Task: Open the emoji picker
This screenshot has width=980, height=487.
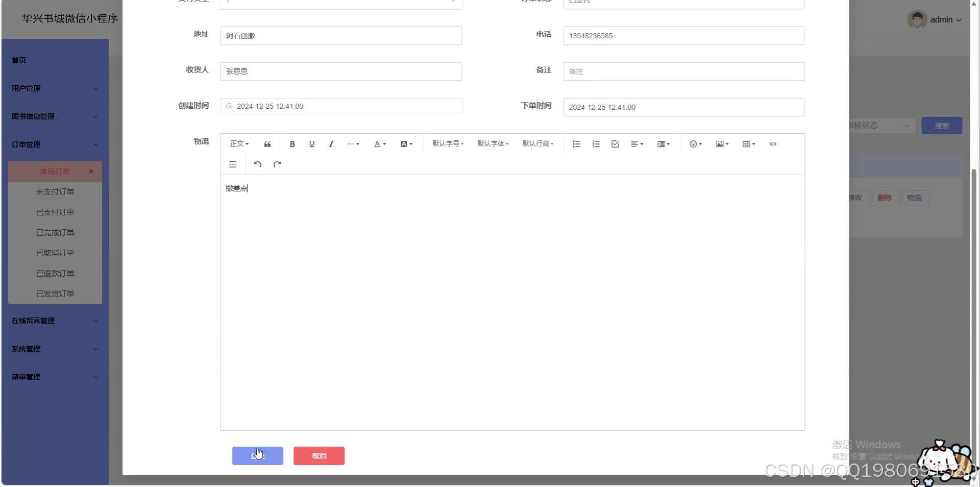Action: [696, 144]
